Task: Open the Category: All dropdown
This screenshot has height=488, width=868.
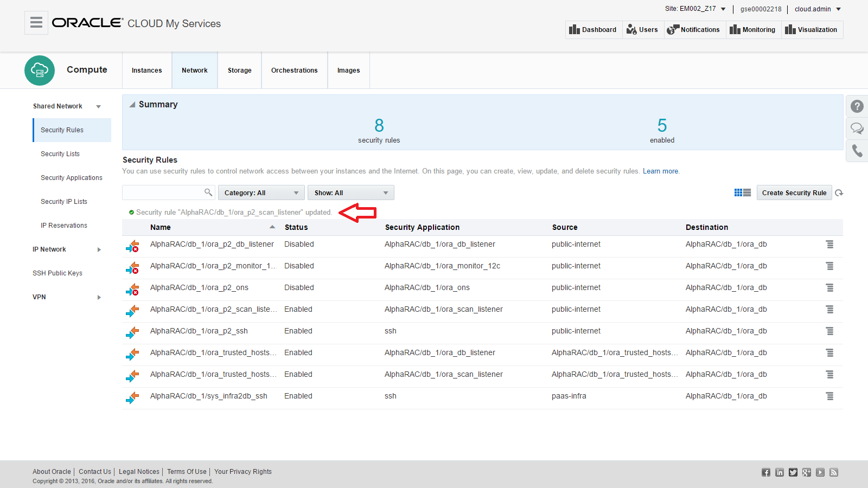Action: (x=261, y=193)
